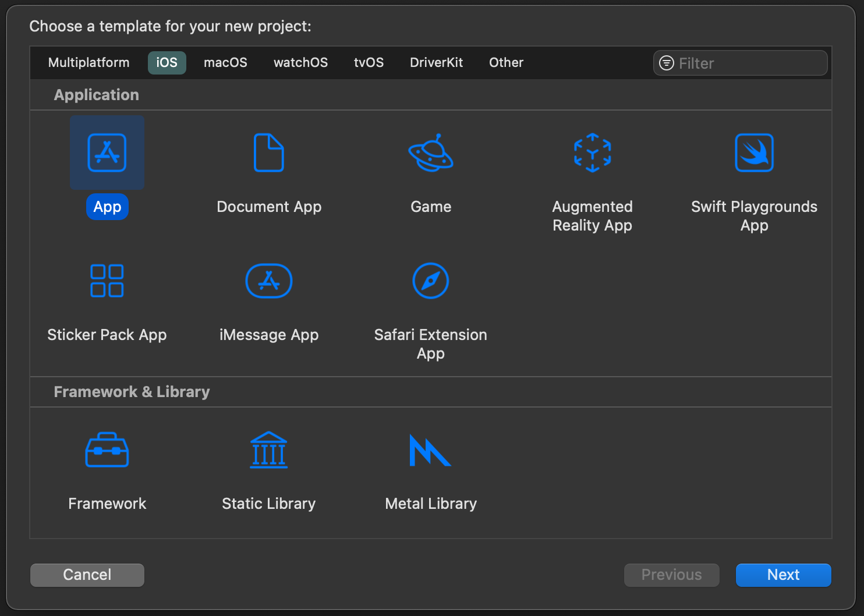
Task: Switch to the macOS tab
Action: pos(225,63)
